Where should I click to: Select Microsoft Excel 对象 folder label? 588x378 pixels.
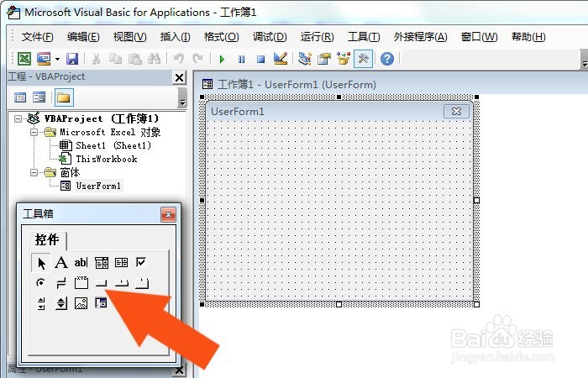tap(110, 132)
